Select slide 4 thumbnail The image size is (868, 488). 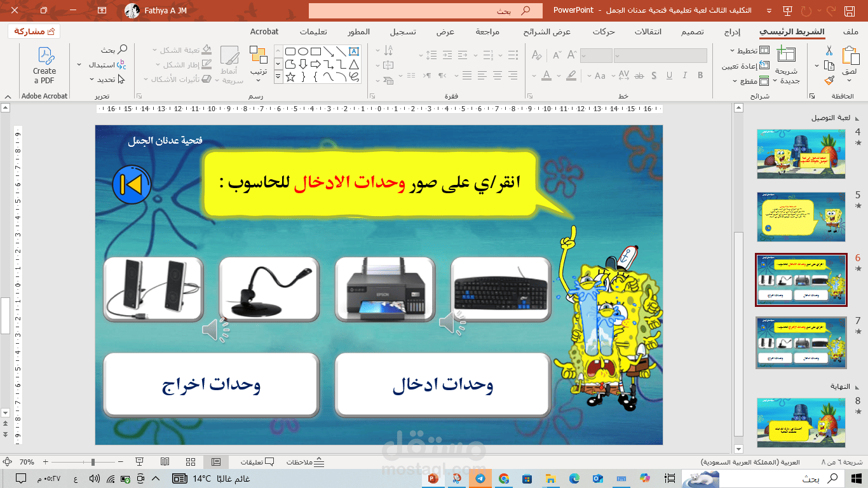[x=801, y=154]
